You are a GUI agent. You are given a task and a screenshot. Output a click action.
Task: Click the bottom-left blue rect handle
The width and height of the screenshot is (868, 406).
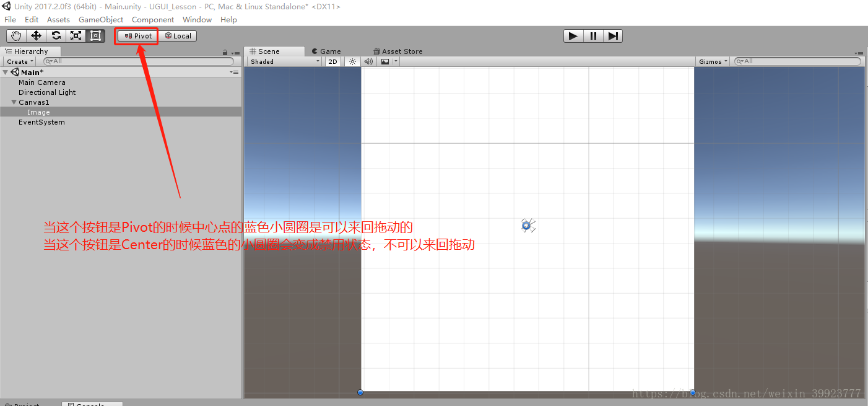point(360,392)
